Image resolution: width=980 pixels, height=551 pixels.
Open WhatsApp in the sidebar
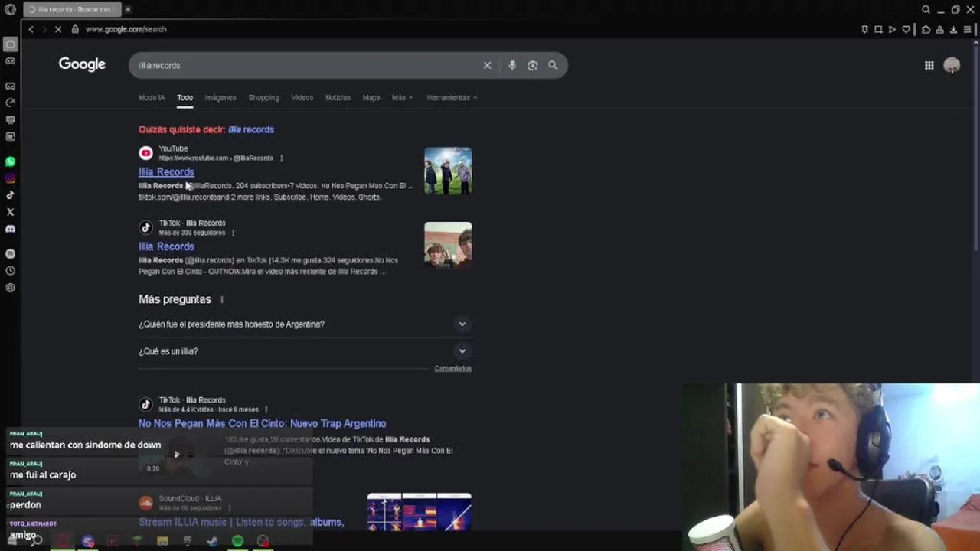point(10,161)
